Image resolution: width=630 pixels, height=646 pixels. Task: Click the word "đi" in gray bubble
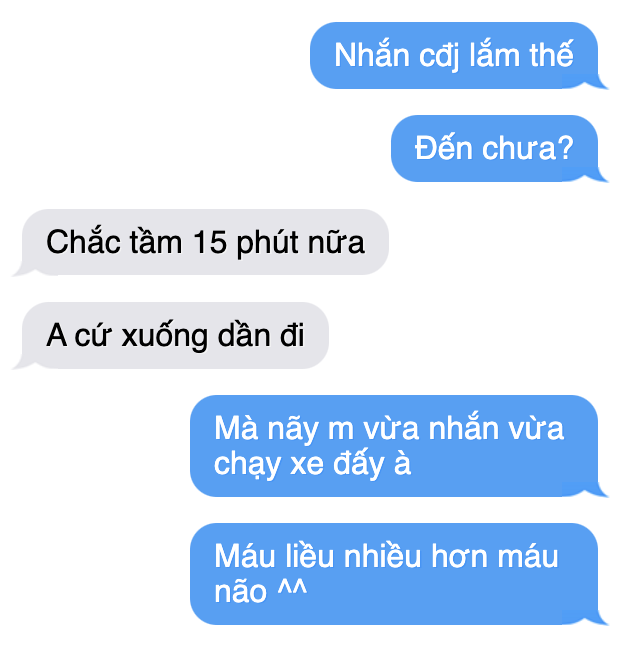tap(292, 335)
